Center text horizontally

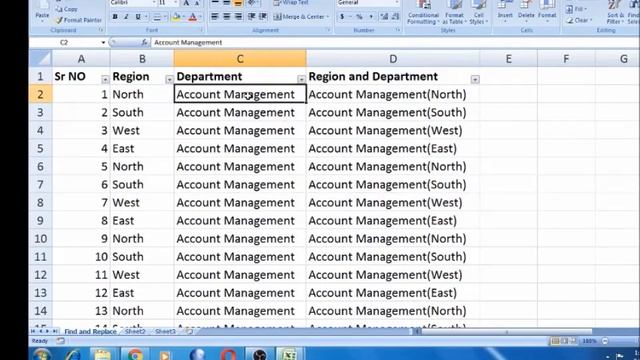(x=227, y=17)
